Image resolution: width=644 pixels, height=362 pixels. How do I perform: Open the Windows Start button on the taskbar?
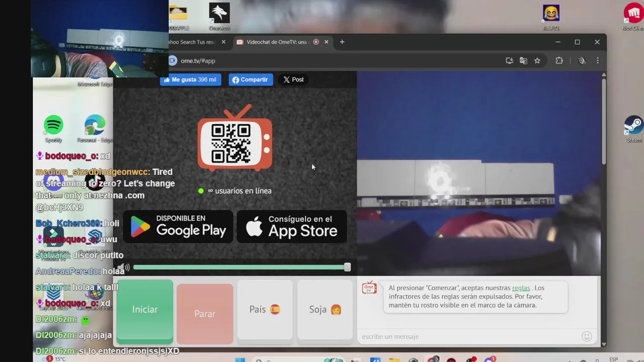(x=240, y=359)
